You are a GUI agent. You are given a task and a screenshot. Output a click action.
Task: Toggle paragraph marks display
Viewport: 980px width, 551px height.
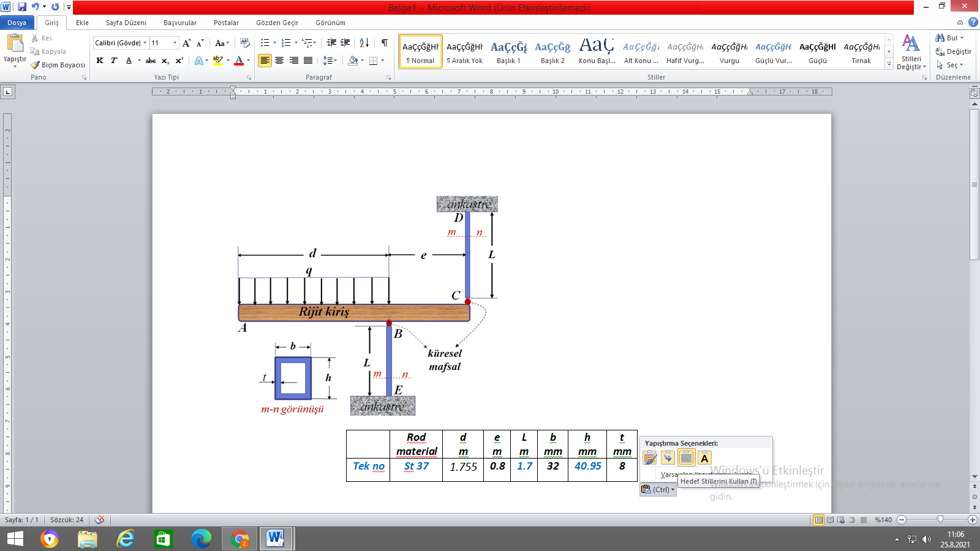click(384, 43)
